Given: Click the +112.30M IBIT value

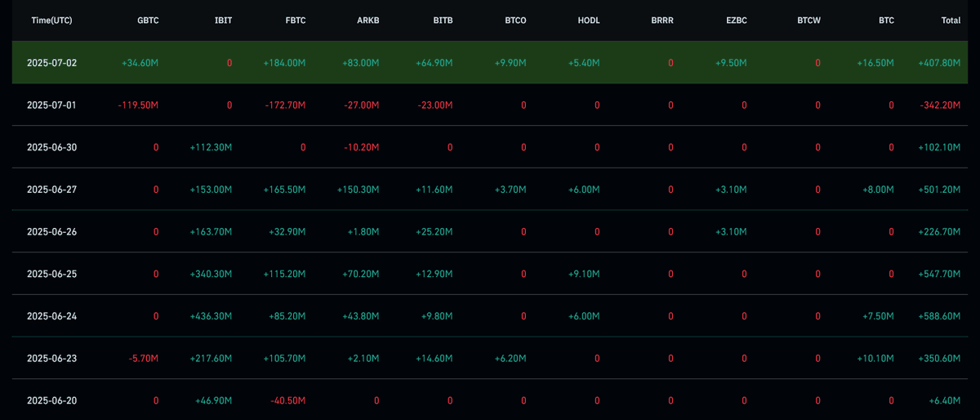Looking at the screenshot, I should (211, 147).
